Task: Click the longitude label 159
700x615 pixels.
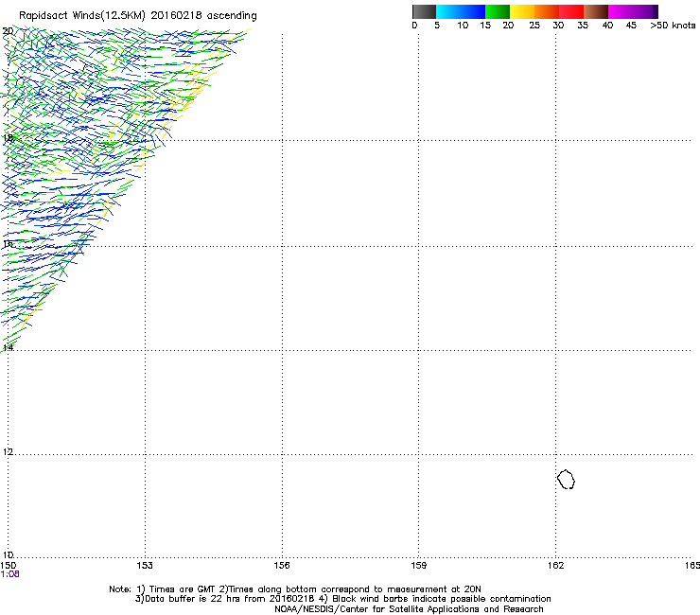Action: click(x=418, y=566)
